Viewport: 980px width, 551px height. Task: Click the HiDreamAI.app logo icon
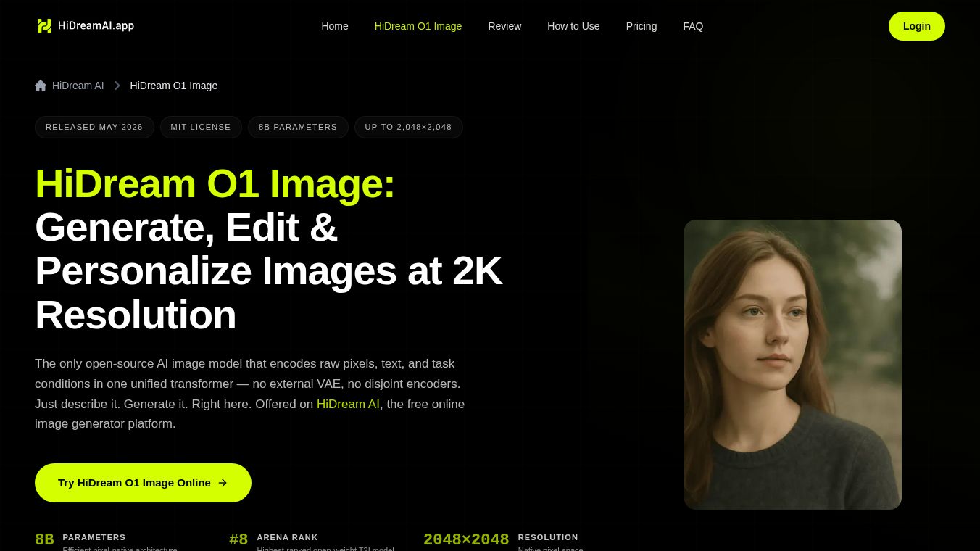(x=44, y=26)
